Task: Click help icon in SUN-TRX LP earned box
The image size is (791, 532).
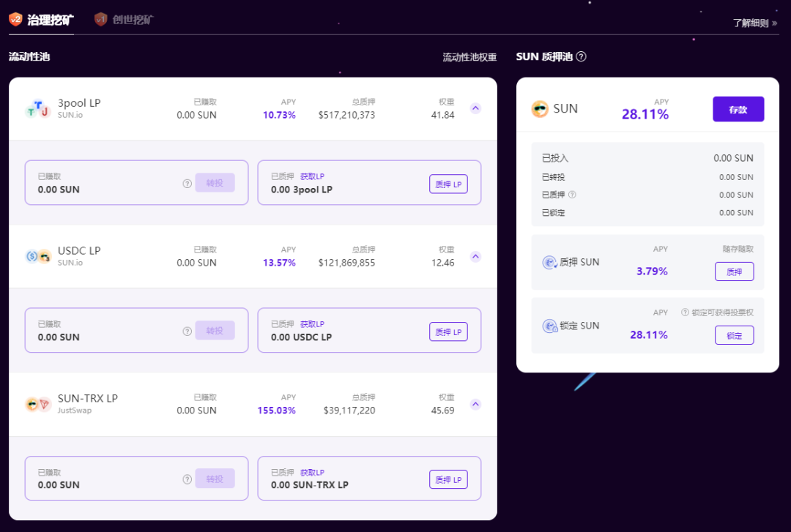Action: pos(187,479)
